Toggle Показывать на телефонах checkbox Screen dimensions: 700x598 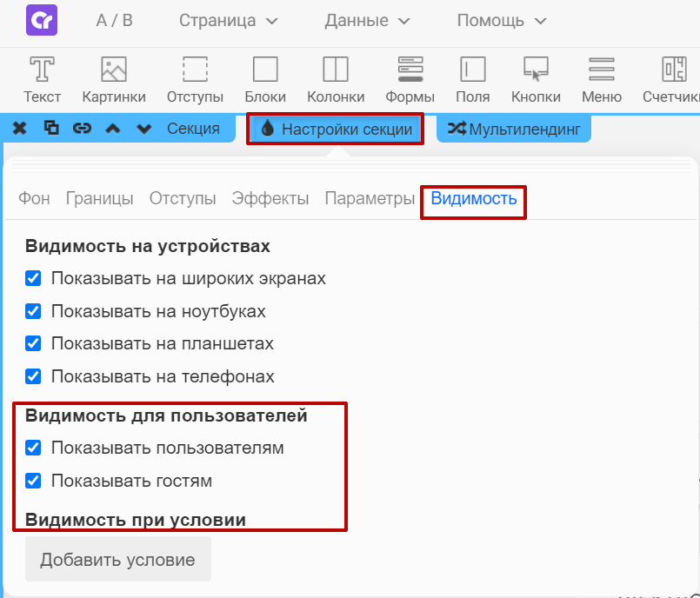33,376
